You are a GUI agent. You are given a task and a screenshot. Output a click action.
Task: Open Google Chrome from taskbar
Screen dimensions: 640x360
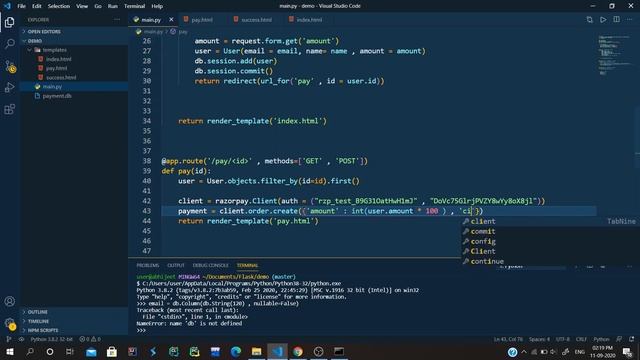click(298, 351)
